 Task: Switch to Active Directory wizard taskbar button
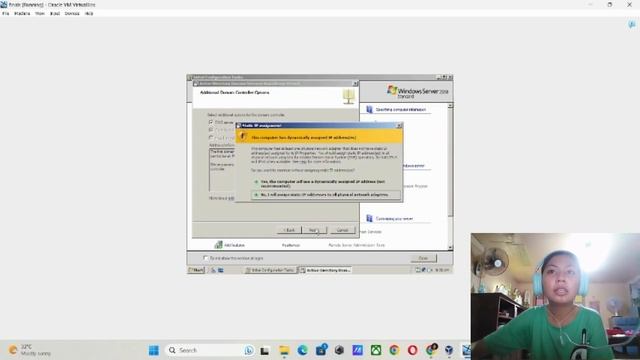pos(325,270)
